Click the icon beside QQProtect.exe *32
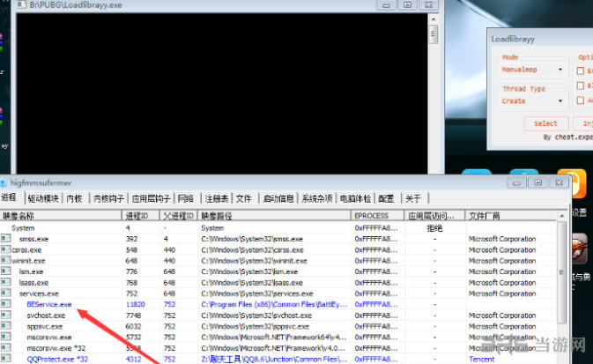Viewport: 593px width, 364px height. pos(5,359)
